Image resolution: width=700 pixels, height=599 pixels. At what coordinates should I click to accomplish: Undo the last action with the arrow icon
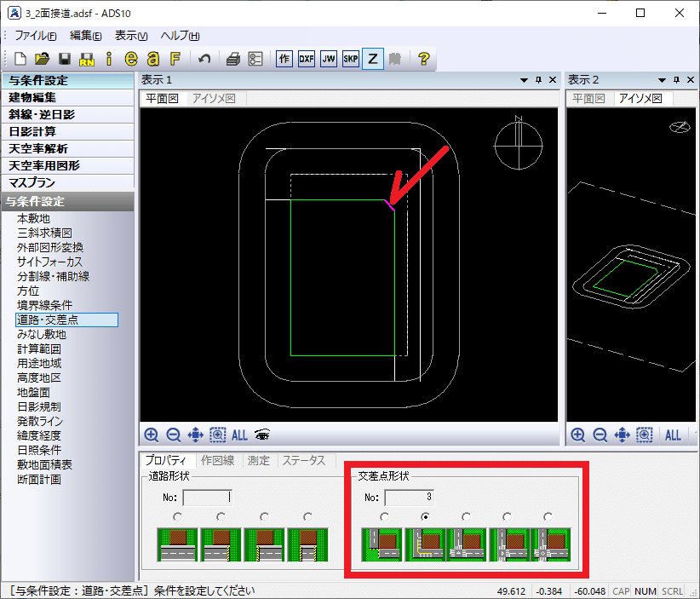(x=204, y=59)
